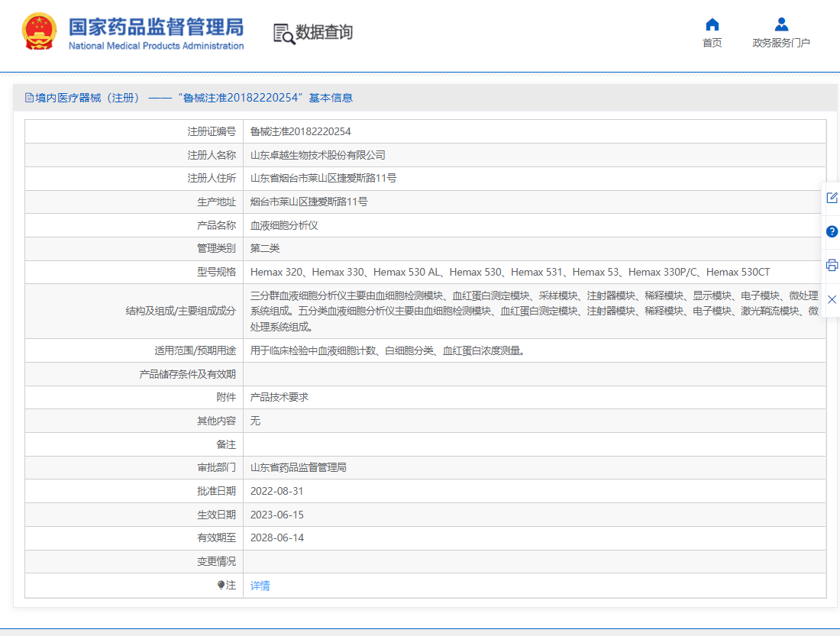Viewport: 840px width, 636px height.
Task: Click the 审批部门 label
Action: (216, 467)
